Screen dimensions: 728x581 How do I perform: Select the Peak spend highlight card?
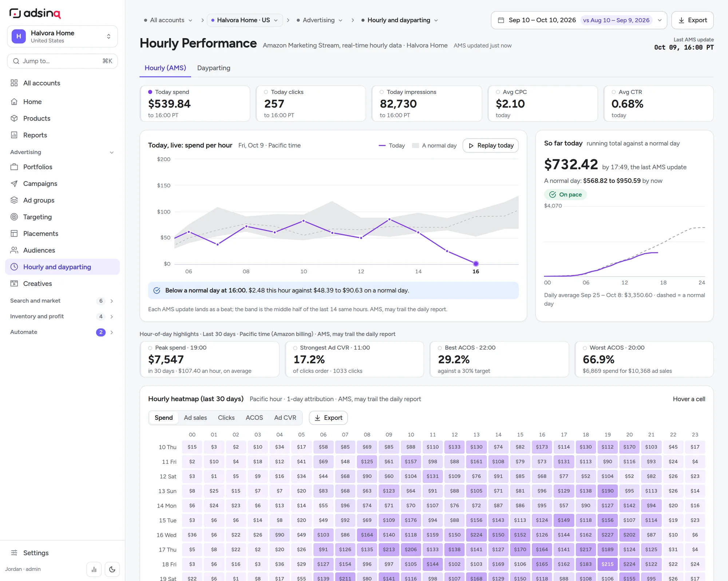(x=210, y=359)
